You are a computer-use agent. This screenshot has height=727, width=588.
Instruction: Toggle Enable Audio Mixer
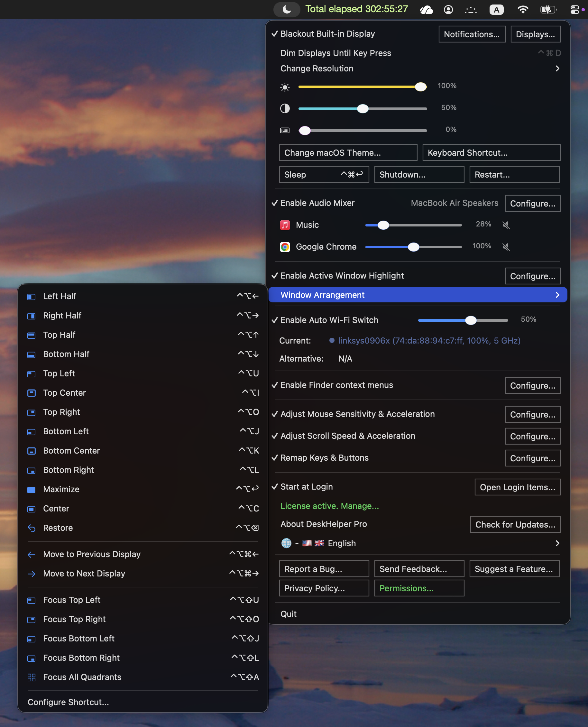pos(313,203)
